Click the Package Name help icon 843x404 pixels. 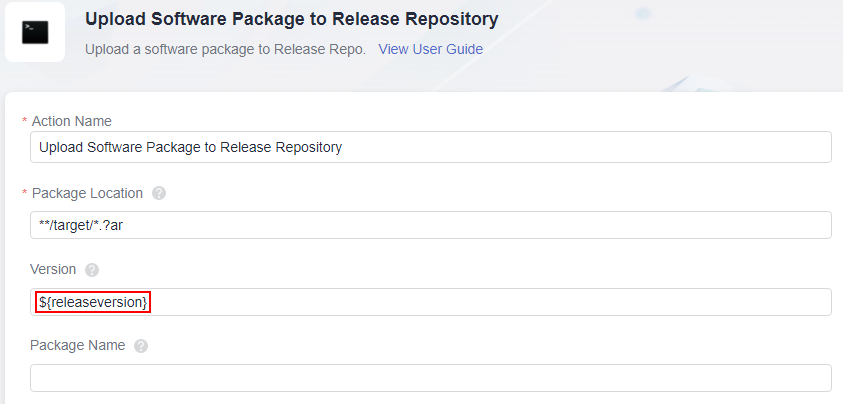coord(141,346)
